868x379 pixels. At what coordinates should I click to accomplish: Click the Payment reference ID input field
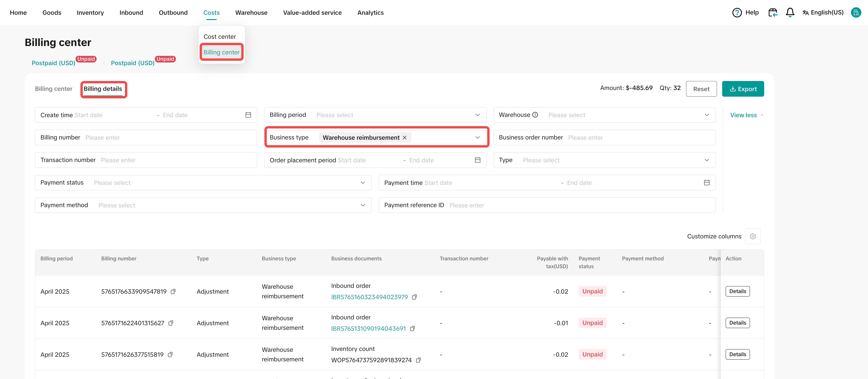[580, 205]
